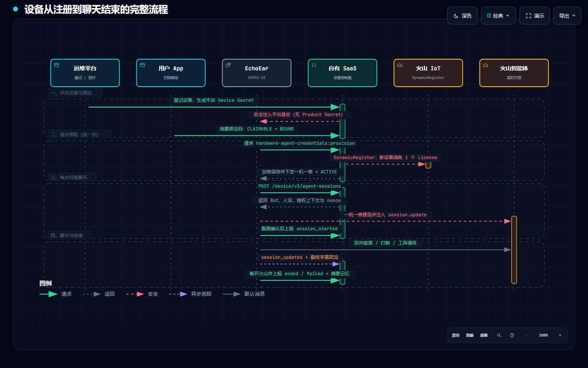588x368 pixels.
Task: Select the 双向音频 / 打断 / 工具调用 message
Action: point(385,243)
